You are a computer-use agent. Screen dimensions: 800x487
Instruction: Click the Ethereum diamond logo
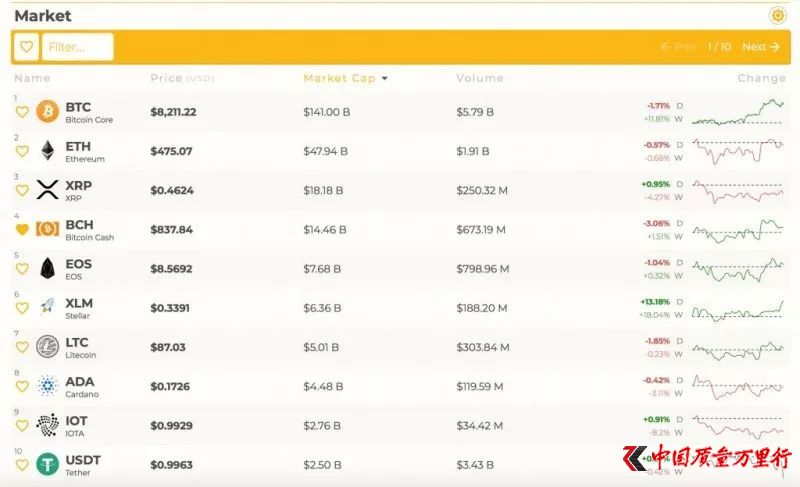click(47, 150)
